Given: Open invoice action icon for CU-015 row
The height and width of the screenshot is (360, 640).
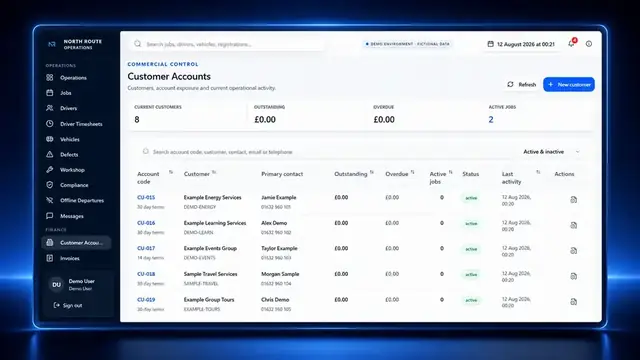Looking at the screenshot, I should point(573,200).
